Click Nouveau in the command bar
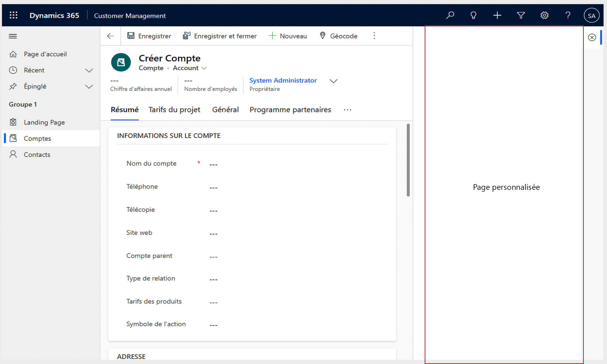The image size is (607, 364). coord(288,36)
